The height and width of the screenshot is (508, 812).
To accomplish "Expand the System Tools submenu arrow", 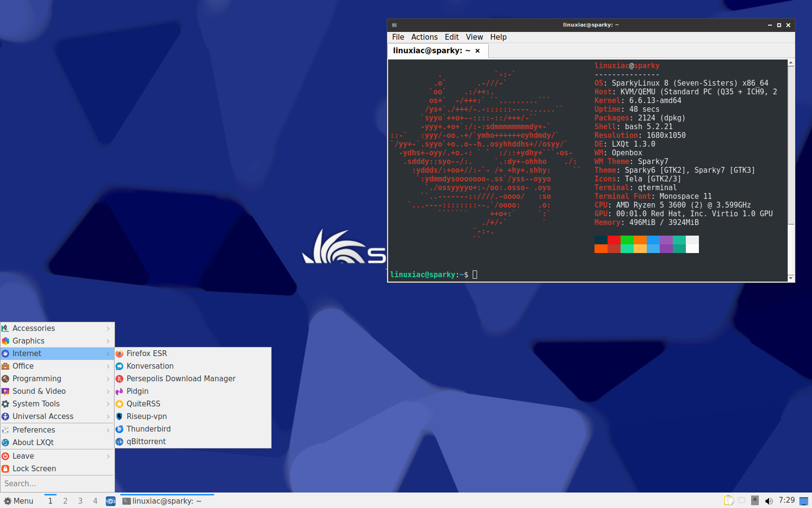I will pyautogui.click(x=108, y=404).
